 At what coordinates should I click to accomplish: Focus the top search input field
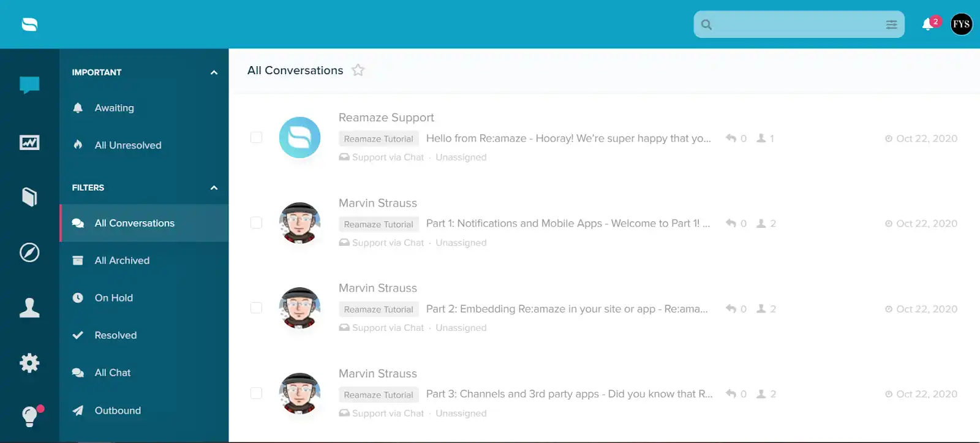pos(799,25)
